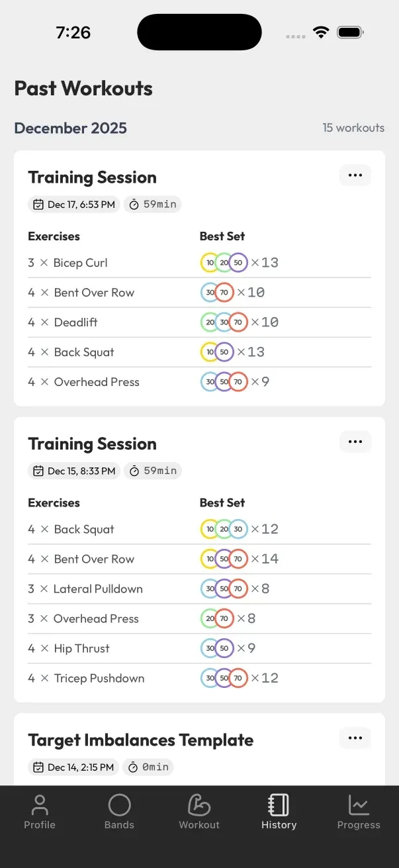Switch to the History tab
The height and width of the screenshot is (868, 399).
pos(279,811)
